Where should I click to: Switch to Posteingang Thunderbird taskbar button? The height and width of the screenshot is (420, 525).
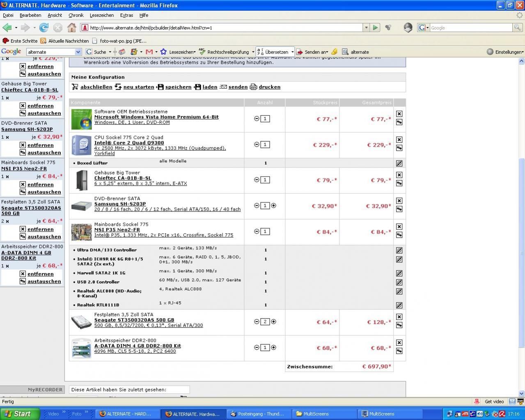coord(259,414)
